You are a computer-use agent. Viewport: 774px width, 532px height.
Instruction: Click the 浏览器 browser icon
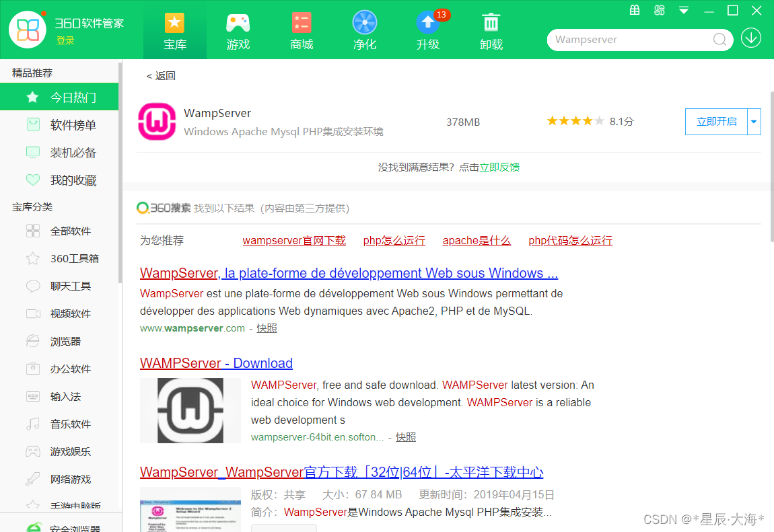33,341
